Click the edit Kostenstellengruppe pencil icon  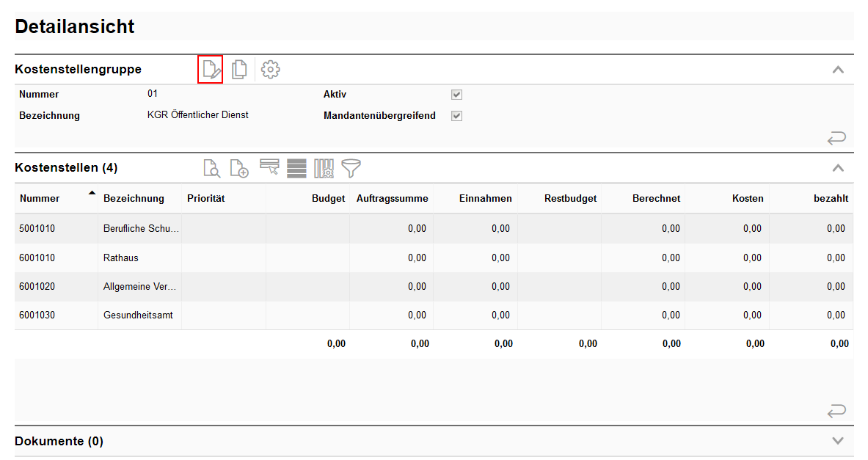[x=211, y=70]
